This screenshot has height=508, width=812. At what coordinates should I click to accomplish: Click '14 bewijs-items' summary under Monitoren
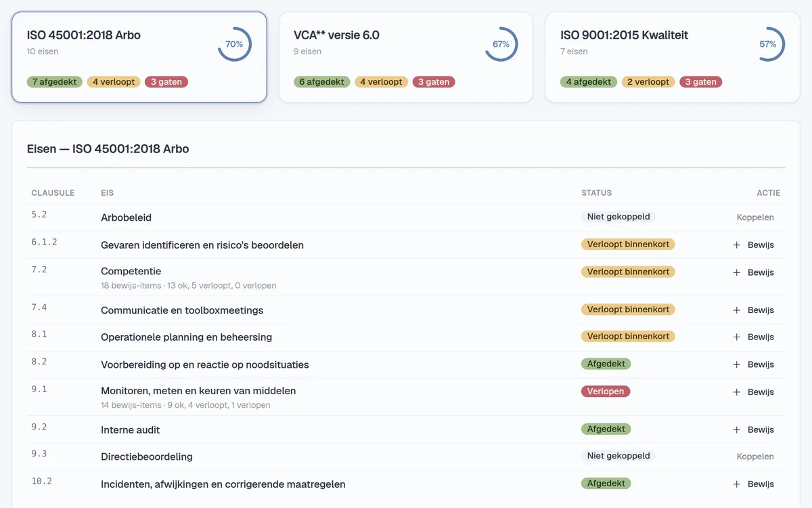[185, 405]
